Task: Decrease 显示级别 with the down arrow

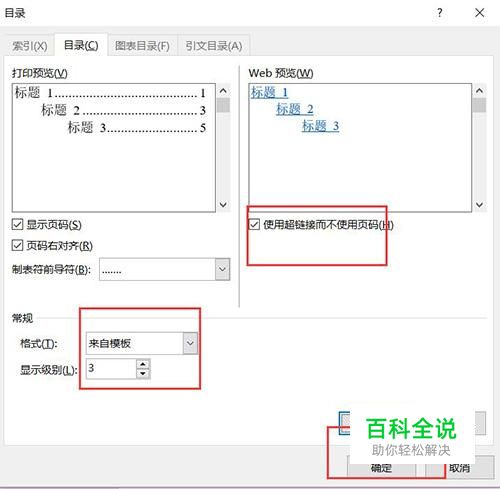Action: (143, 374)
